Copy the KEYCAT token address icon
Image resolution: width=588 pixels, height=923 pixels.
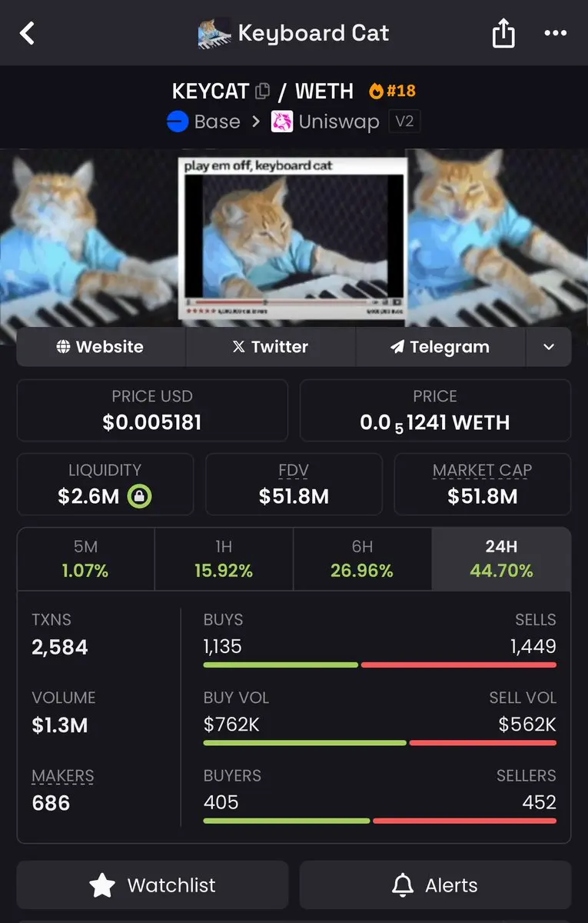click(262, 91)
